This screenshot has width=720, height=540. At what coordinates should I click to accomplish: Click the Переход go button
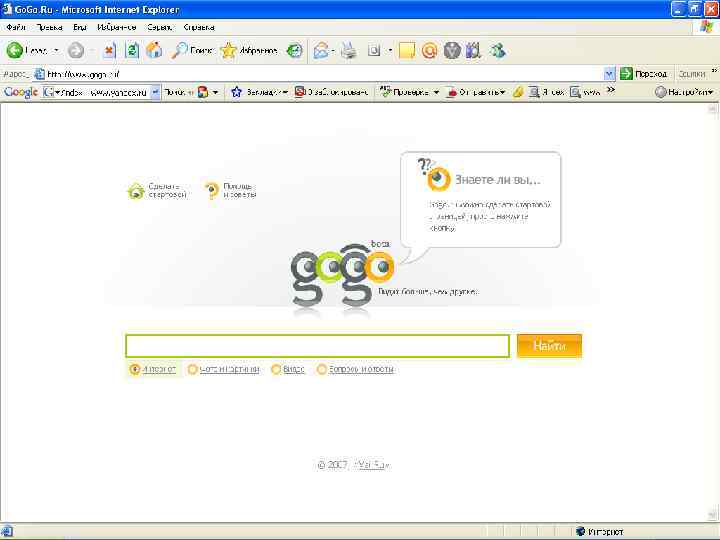643,73
